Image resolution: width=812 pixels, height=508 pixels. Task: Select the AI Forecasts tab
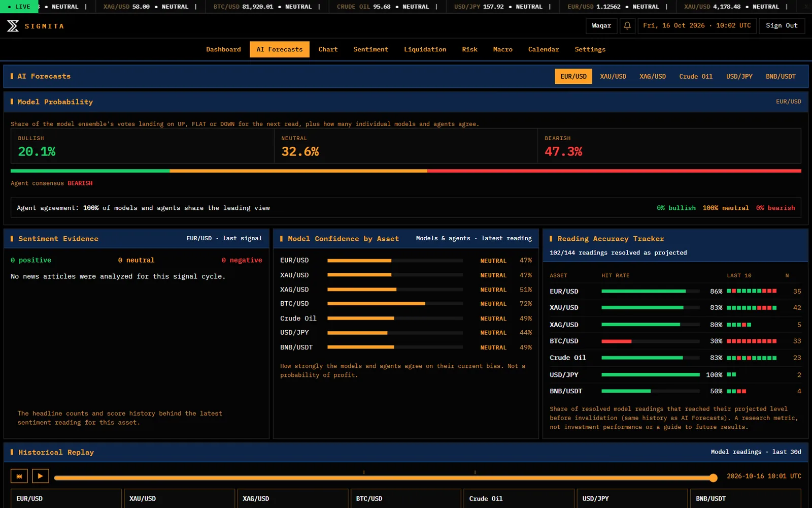click(x=280, y=49)
